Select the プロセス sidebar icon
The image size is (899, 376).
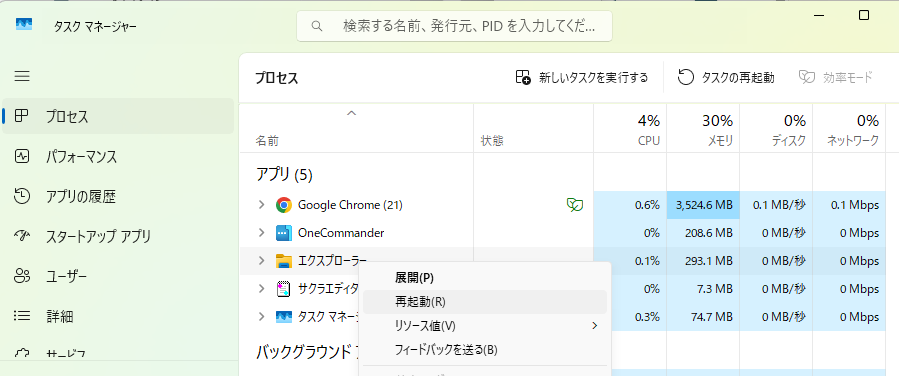(21, 116)
